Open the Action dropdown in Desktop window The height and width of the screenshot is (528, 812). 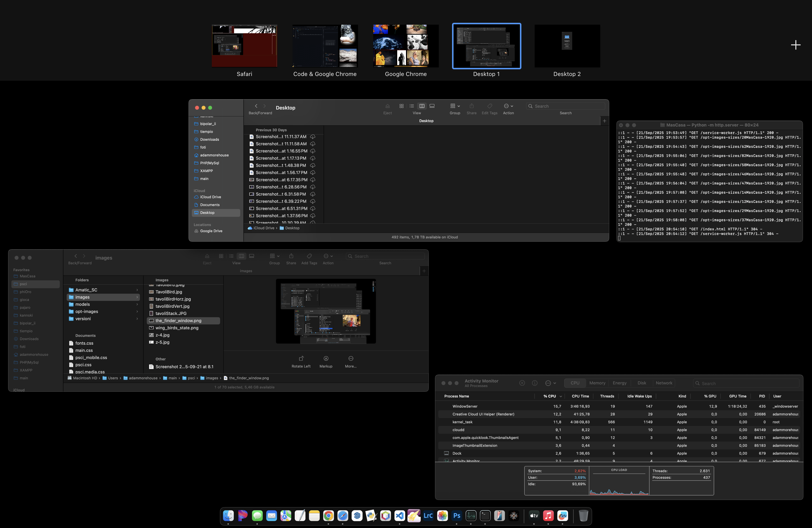click(508, 106)
